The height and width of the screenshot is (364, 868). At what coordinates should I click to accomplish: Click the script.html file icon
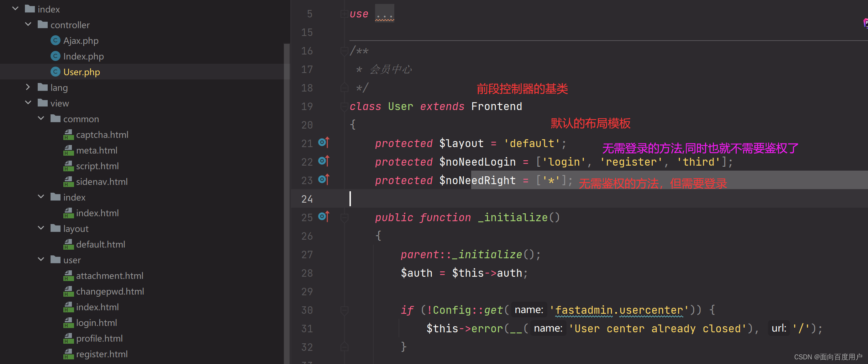(x=68, y=166)
